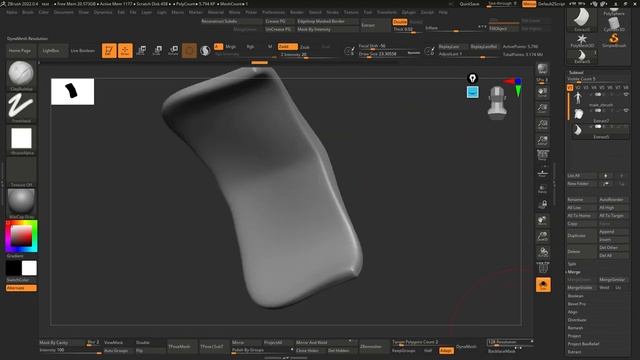Open the Help menu
Viewport: 640px width, 360px height.
pyautogui.click(x=443, y=12)
